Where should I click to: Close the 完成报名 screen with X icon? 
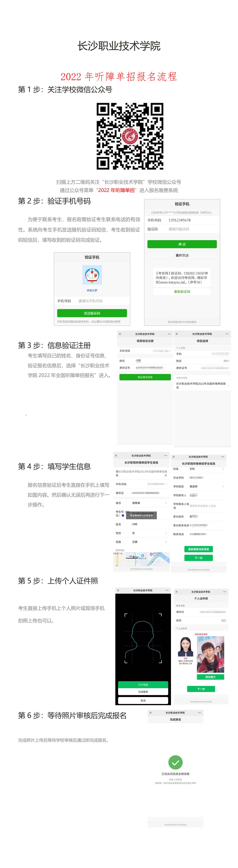point(150,713)
